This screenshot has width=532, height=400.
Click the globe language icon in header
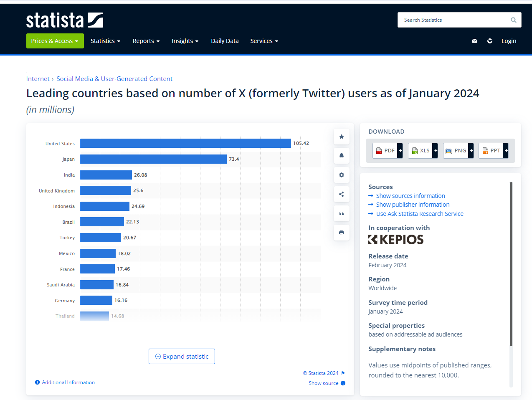[x=490, y=41]
